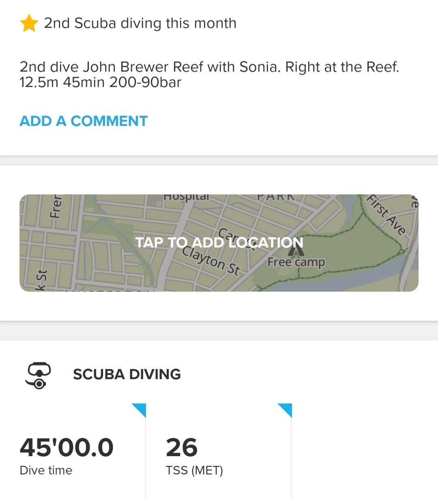Click the First Ave label on the map

coord(386,215)
